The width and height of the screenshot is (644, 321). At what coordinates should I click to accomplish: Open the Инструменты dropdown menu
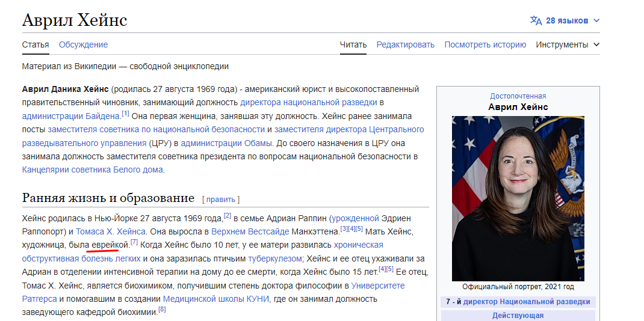coord(568,44)
